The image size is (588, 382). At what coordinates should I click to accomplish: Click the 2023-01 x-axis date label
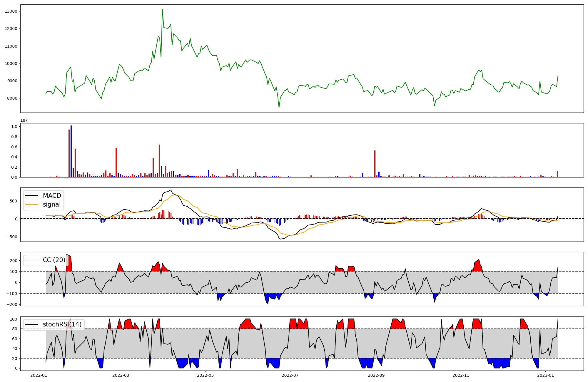[545, 375]
